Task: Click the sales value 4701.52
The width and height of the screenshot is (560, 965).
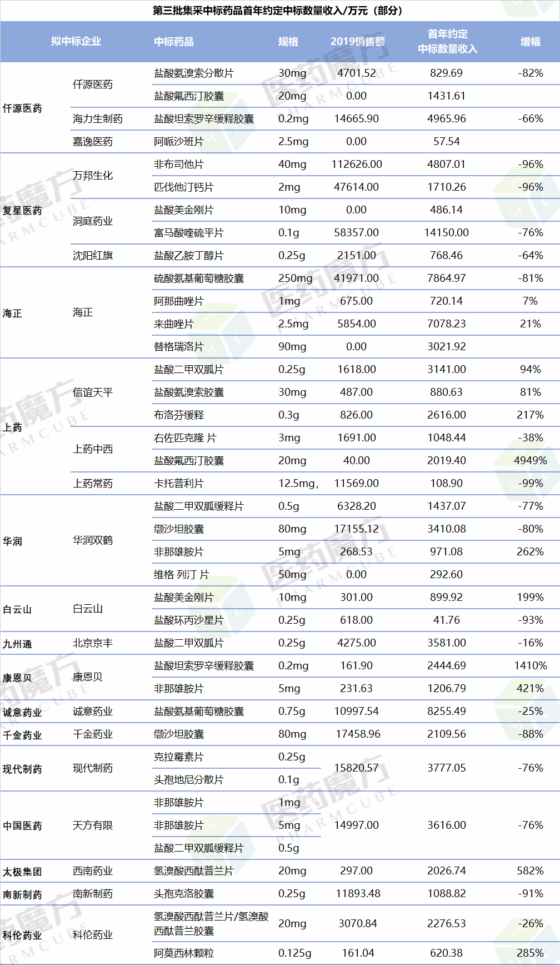Action: [x=357, y=73]
